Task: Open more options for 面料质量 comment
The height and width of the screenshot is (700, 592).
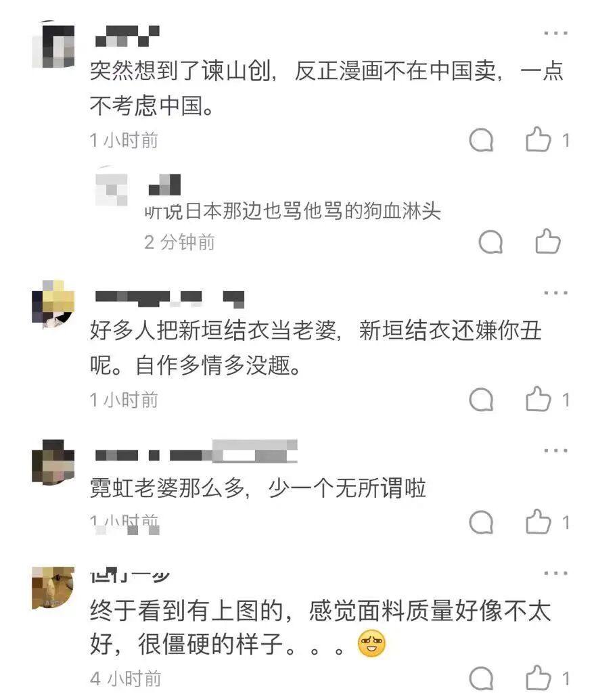Action: pos(555,573)
